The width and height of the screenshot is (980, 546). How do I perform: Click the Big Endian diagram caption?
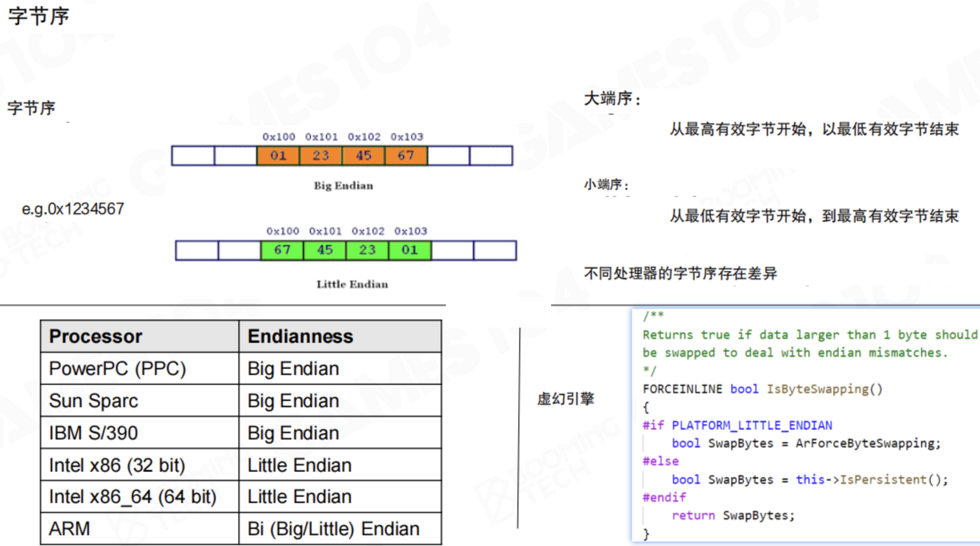(x=343, y=186)
